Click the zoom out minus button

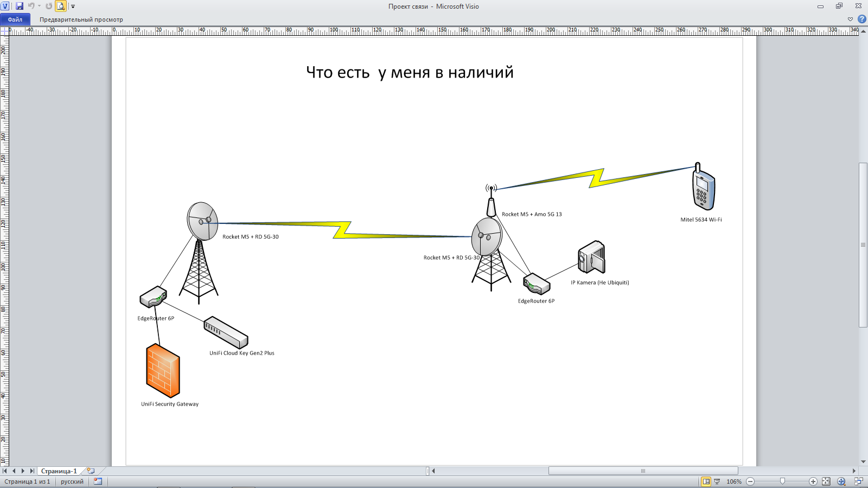click(751, 481)
